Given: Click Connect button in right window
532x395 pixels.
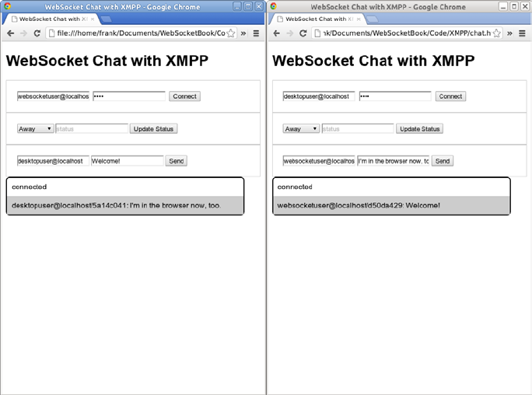Looking at the screenshot, I should (450, 96).
